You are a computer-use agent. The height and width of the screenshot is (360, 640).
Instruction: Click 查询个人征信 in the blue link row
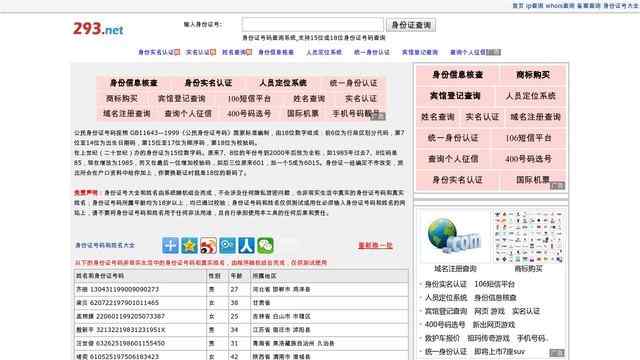tap(468, 52)
